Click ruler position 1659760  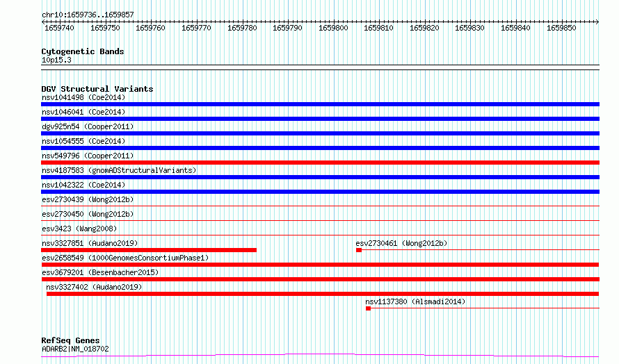150,28
